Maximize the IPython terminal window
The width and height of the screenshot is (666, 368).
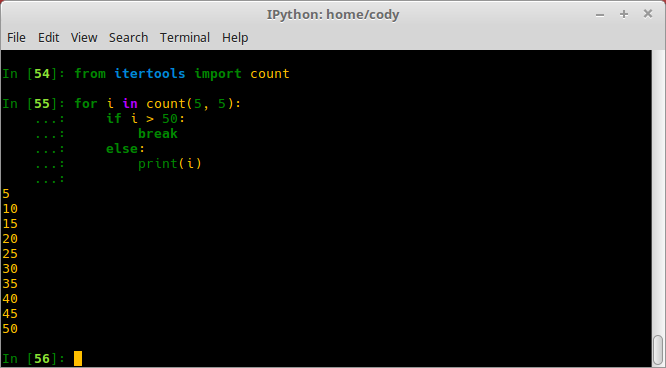pos(624,14)
